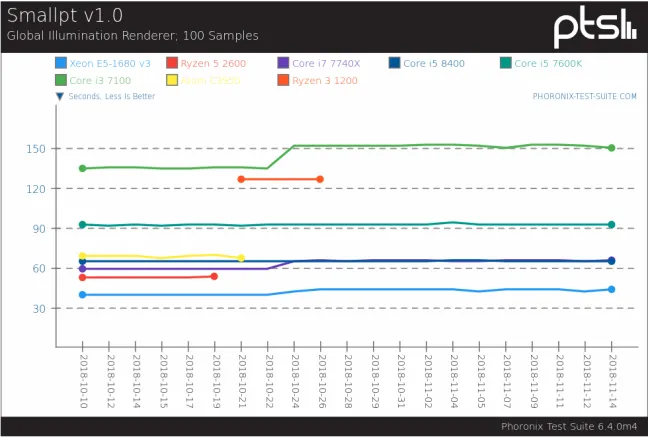Viewport: 650px width, 437px height.
Task: Click the Smallpt v1.0 title
Action: 65,15
